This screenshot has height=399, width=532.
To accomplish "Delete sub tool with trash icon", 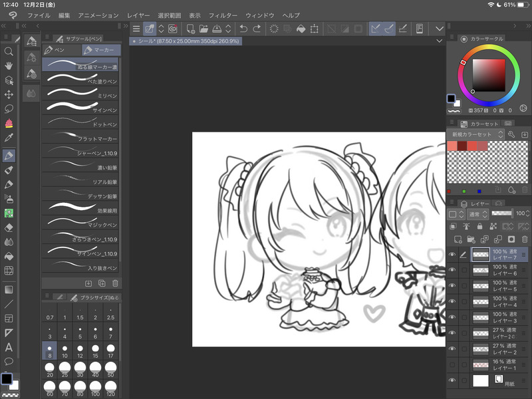I will click(115, 283).
